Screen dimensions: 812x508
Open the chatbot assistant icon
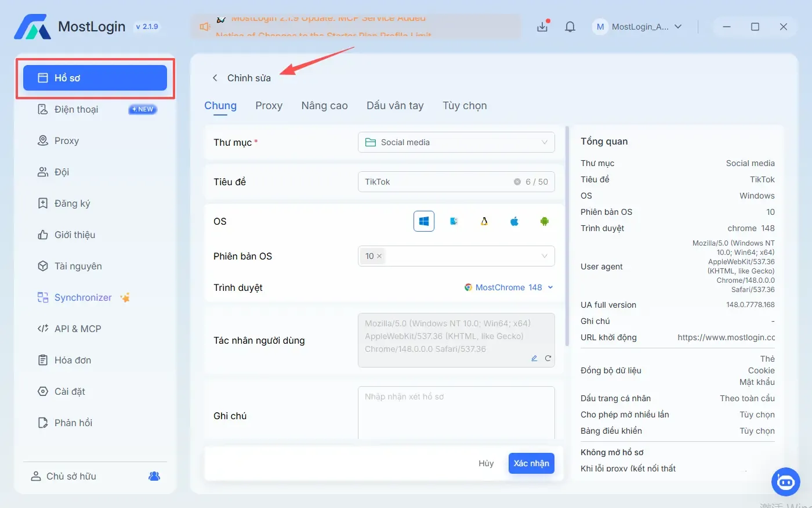point(786,482)
